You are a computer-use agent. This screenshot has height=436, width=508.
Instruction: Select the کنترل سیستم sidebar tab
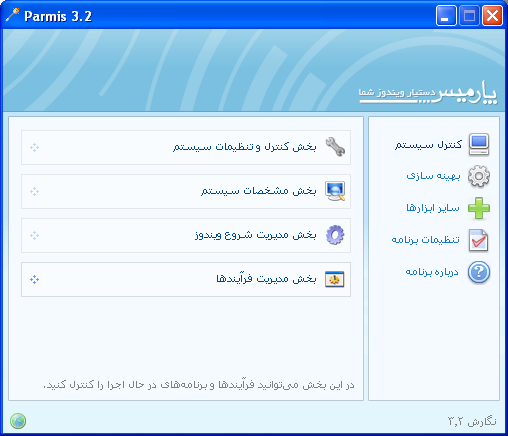coord(442,144)
